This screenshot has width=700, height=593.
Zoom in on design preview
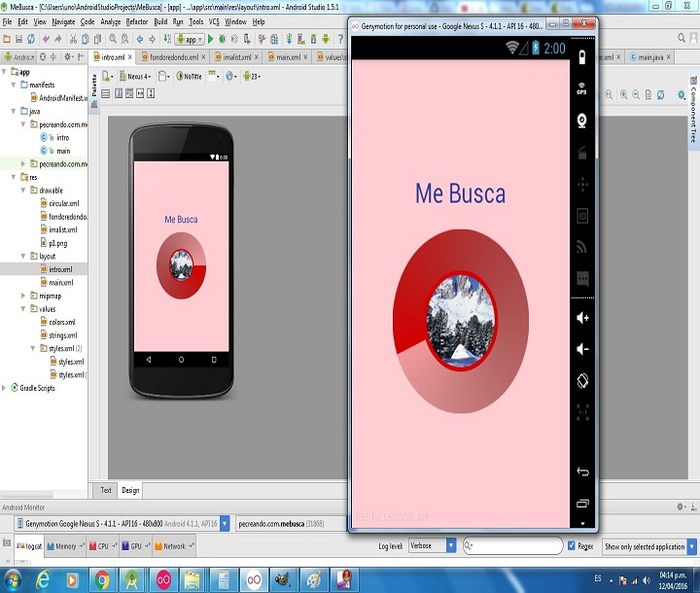click(623, 94)
